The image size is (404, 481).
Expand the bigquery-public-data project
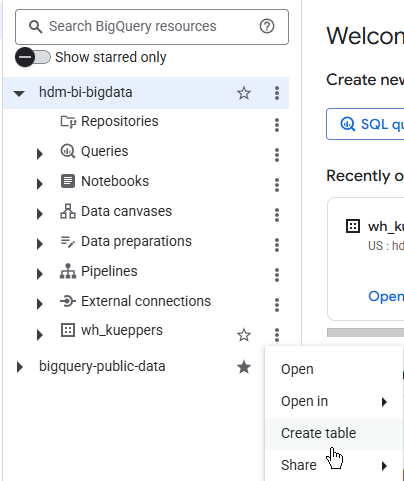click(20, 367)
